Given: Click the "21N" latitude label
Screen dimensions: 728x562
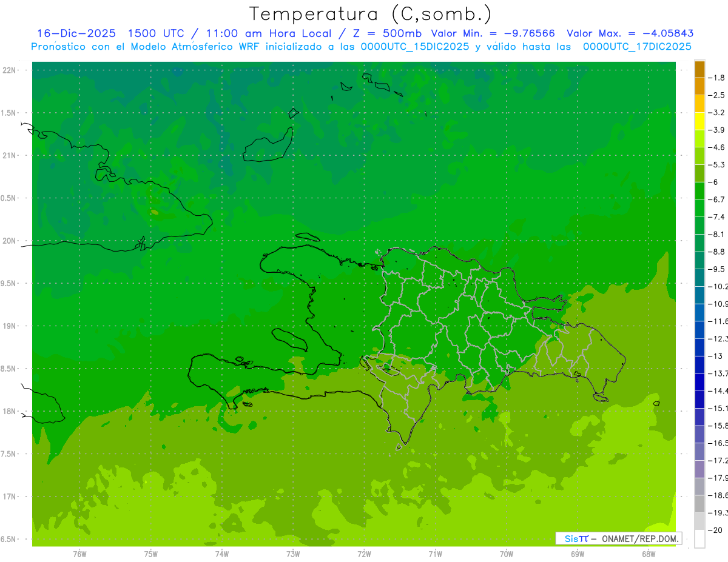Looking at the screenshot, I should click(10, 156).
